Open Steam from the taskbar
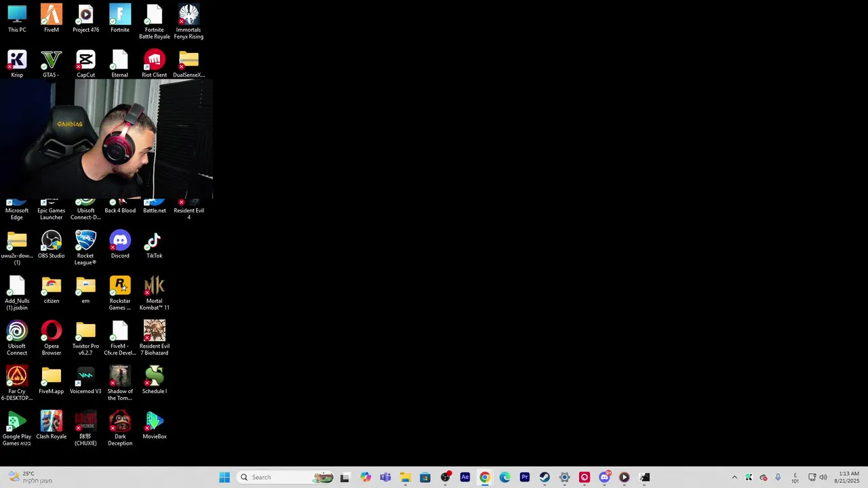This screenshot has width=868, height=488. tap(545, 477)
